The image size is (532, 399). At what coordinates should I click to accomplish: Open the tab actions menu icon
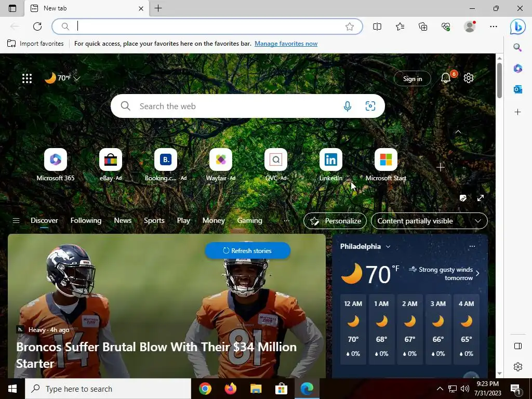point(12,8)
